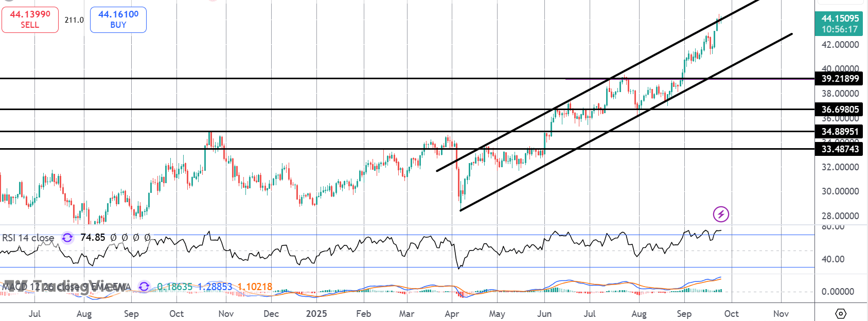This screenshot has width=868, height=321.
Task: Click the 38.00000 price axis label
Action: 840,94
